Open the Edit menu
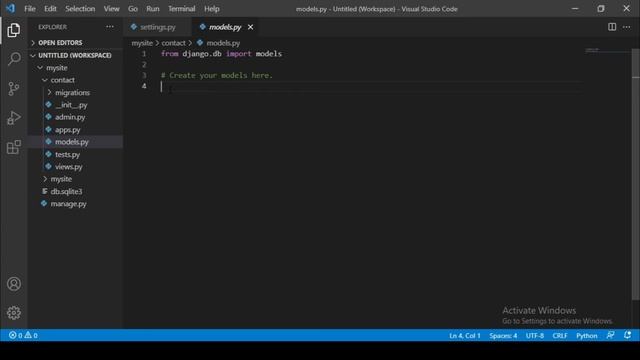This screenshot has width=640, height=360. point(50,9)
